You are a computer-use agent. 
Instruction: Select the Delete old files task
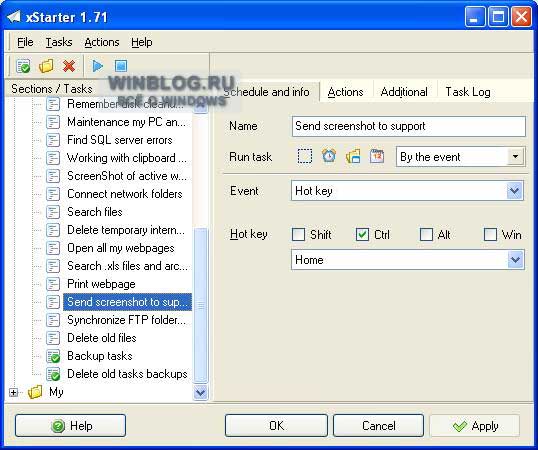(102, 338)
